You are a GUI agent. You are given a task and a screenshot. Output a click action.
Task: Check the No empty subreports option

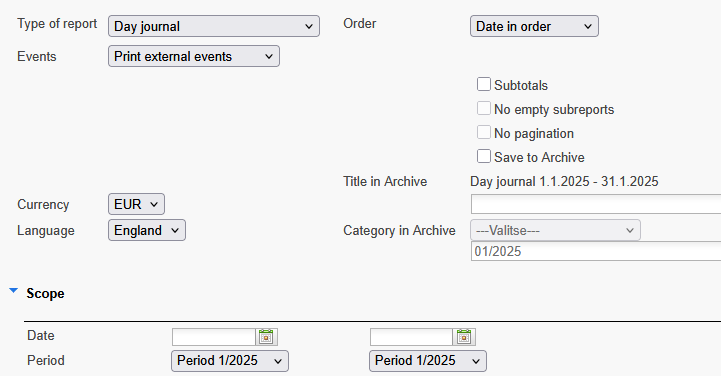[484, 108]
